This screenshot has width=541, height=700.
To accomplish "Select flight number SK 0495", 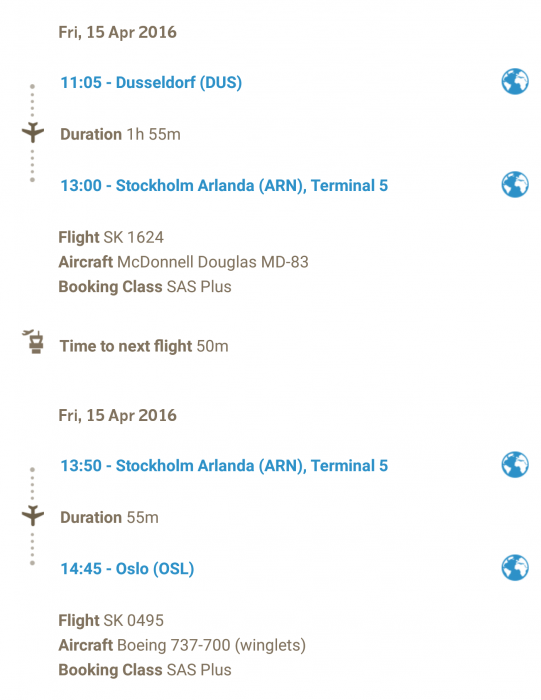I will tap(133, 620).
